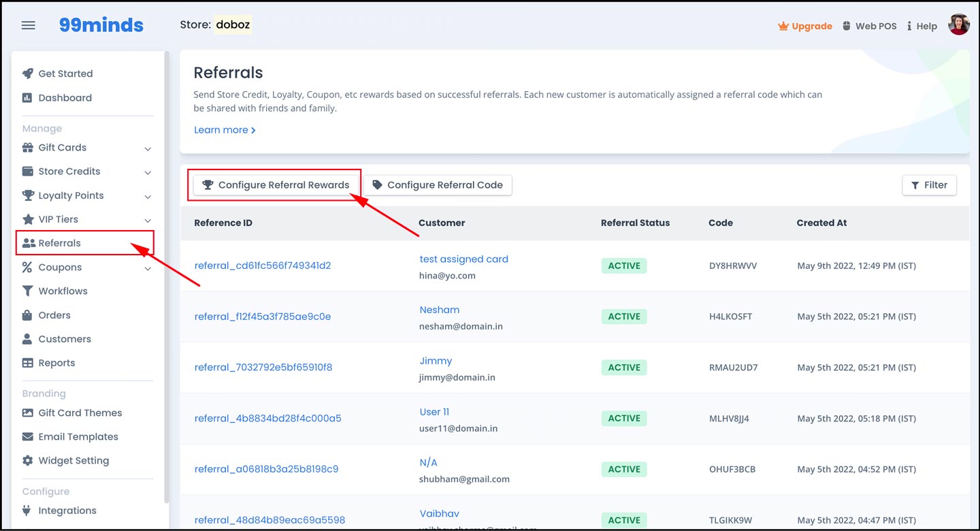This screenshot has height=531, width=980.
Task: Open link referral_f12f45a3f785ae9c0e
Action: [263, 317]
